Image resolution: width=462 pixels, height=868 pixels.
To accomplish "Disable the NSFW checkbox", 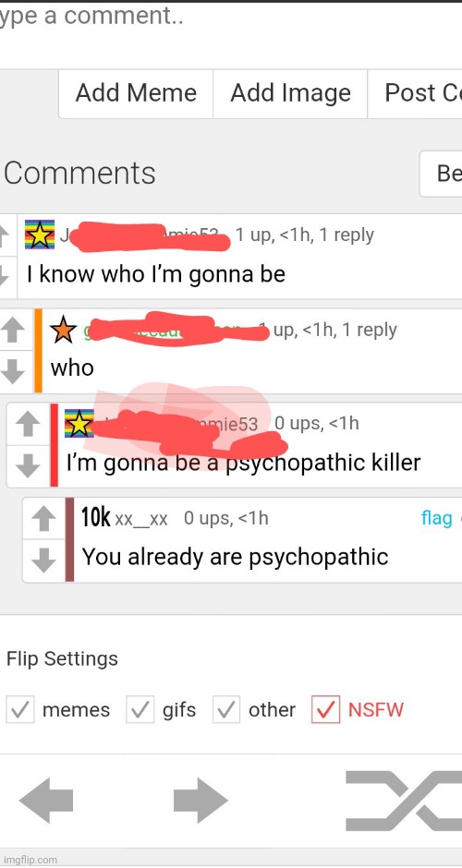I will click(x=326, y=710).
